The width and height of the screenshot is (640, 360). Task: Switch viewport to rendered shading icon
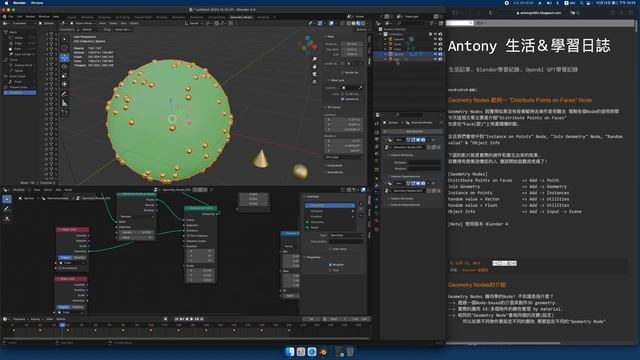tap(363, 23)
